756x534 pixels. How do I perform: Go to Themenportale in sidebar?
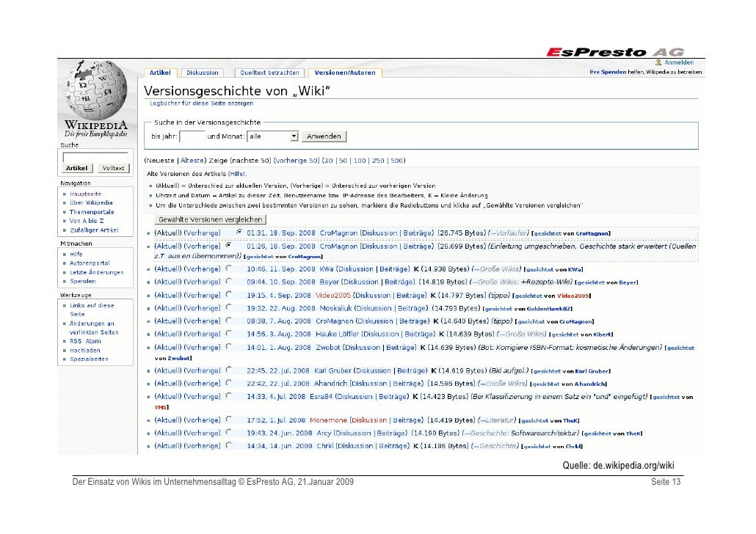[92, 212]
